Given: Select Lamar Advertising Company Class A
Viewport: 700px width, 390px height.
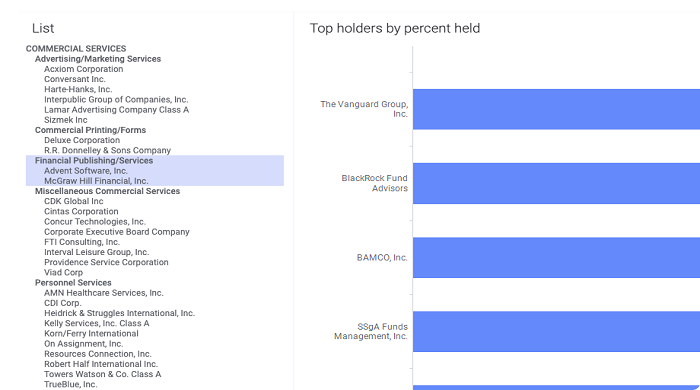Looking at the screenshot, I should pos(117,110).
